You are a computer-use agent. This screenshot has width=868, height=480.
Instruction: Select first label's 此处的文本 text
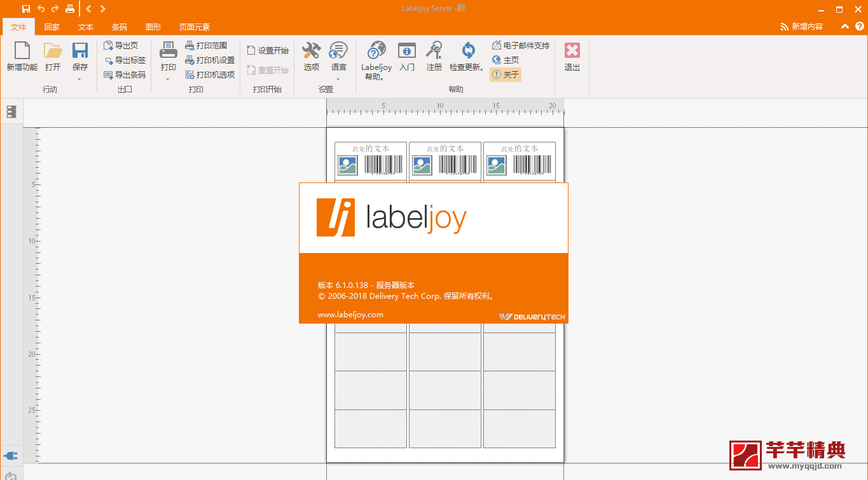pyautogui.click(x=370, y=148)
